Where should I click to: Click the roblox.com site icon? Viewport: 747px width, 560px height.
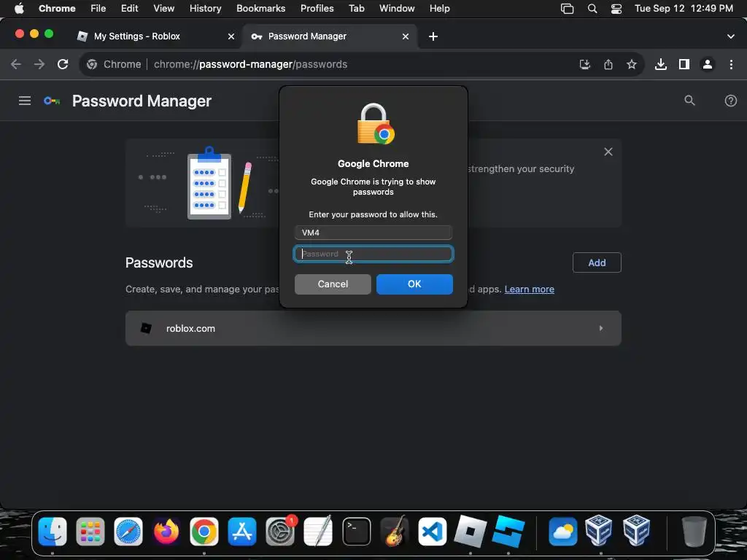click(x=146, y=328)
